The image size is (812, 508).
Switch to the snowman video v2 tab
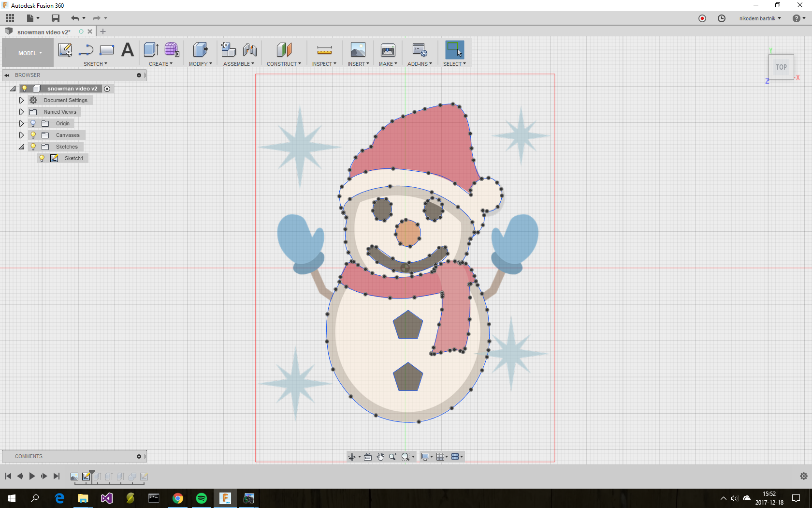click(43, 32)
